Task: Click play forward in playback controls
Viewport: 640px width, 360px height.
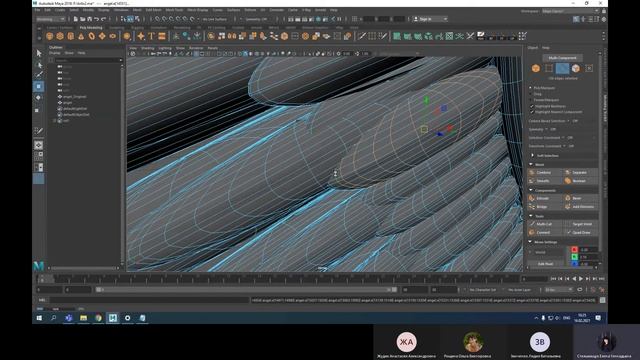Action: 581,279
